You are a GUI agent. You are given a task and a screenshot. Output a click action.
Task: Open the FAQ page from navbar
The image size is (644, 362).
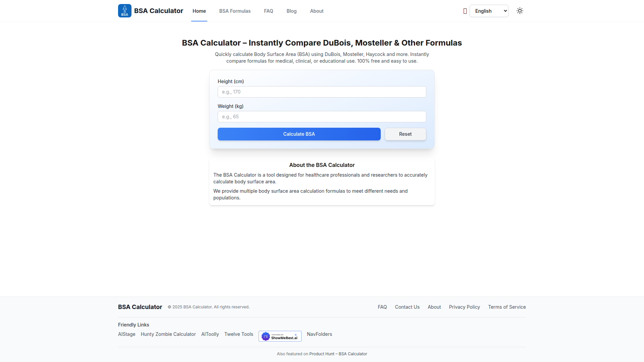click(268, 11)
